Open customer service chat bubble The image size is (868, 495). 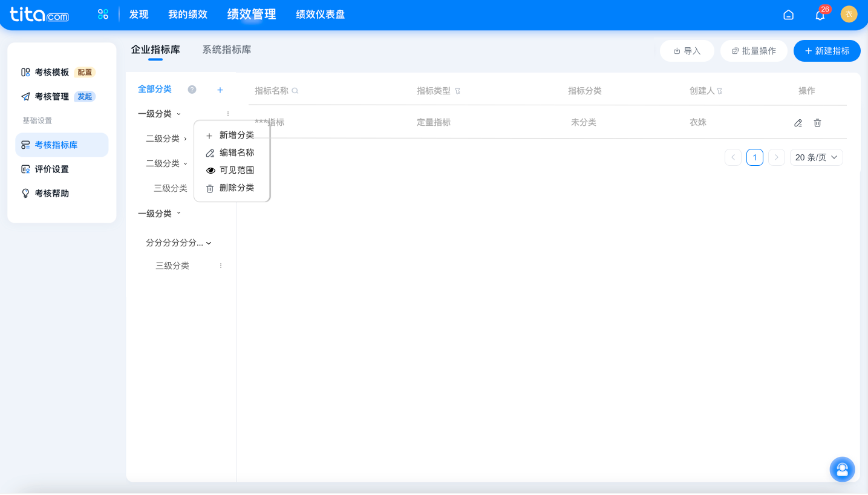[x=842, y=469]
